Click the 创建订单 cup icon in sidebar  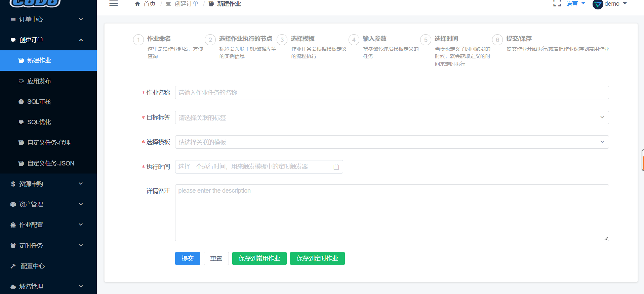coord(13,40)
